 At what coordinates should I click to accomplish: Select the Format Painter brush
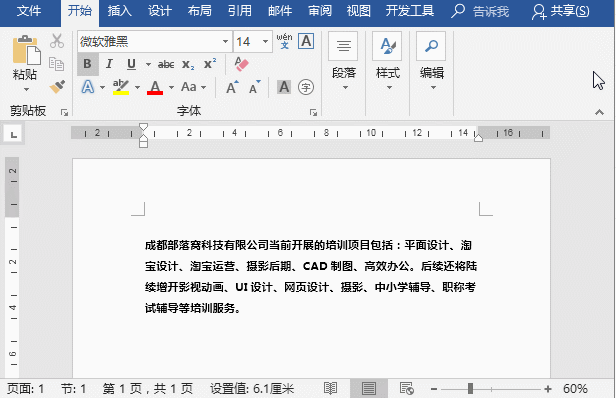click(57, 87)
